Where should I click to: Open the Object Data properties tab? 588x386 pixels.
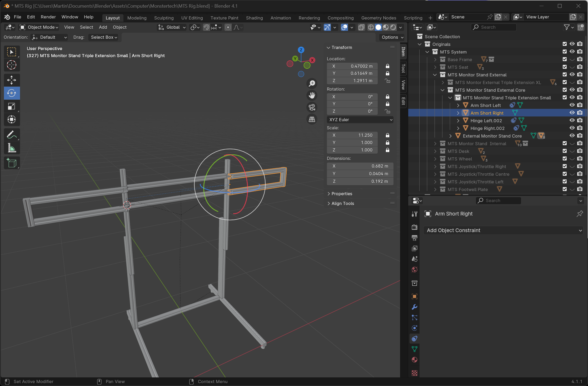415,349
